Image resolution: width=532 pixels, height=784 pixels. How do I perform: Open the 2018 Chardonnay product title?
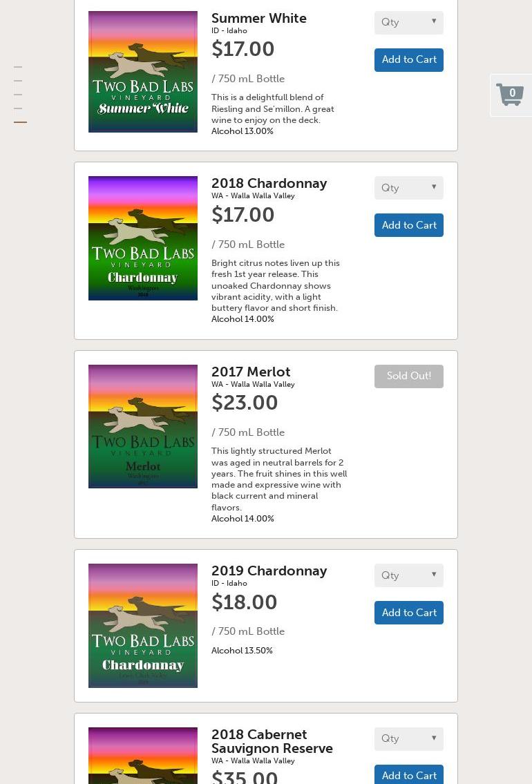(269, 184)
